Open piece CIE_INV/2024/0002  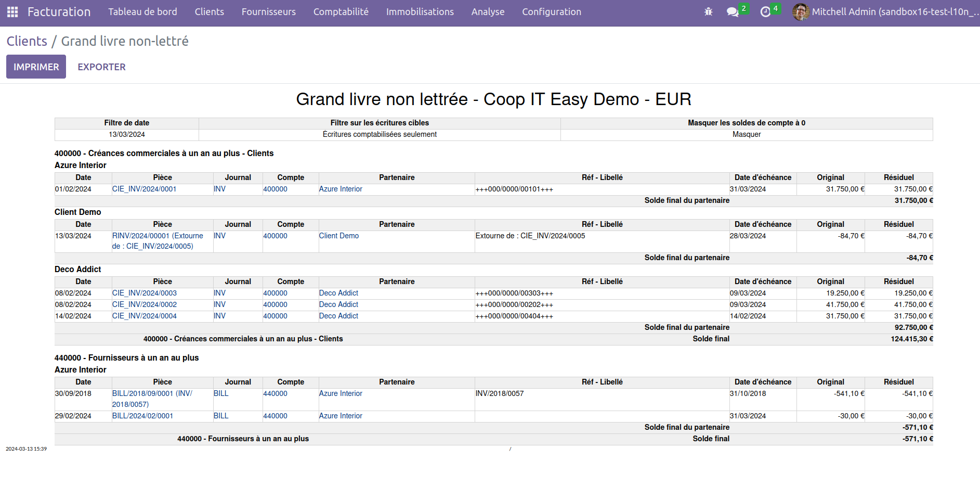pyautogui.click(x=145, y=304)
